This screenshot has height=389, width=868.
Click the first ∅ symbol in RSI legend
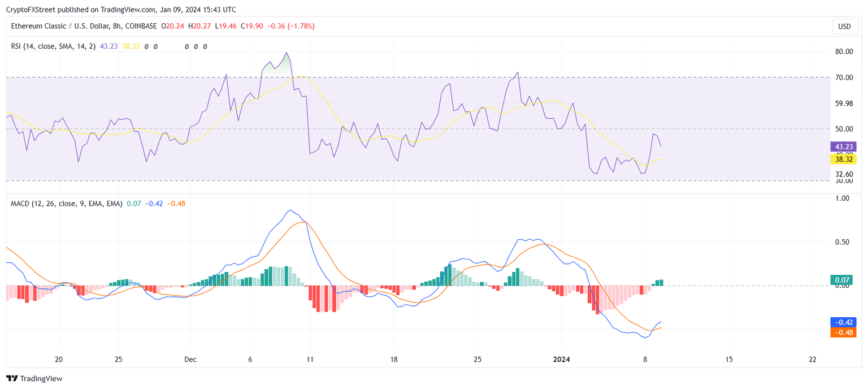146,46
